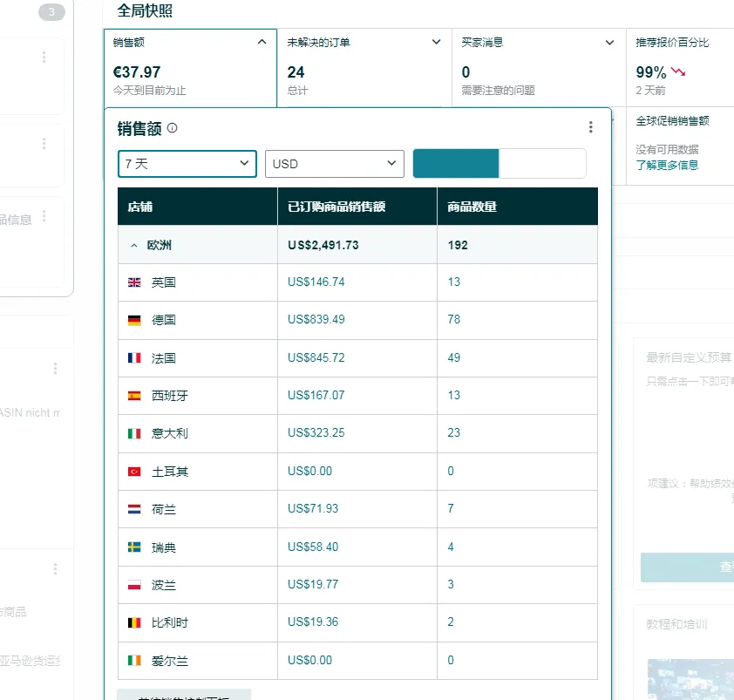Click the 了解更多信息 link
This screenshot has width=734, height=700.
tap(667, 165)
